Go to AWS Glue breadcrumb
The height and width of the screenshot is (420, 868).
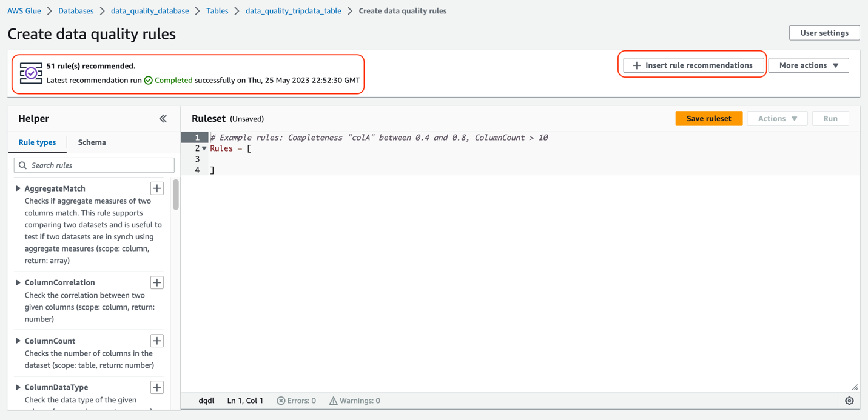[x=24, y=11]
